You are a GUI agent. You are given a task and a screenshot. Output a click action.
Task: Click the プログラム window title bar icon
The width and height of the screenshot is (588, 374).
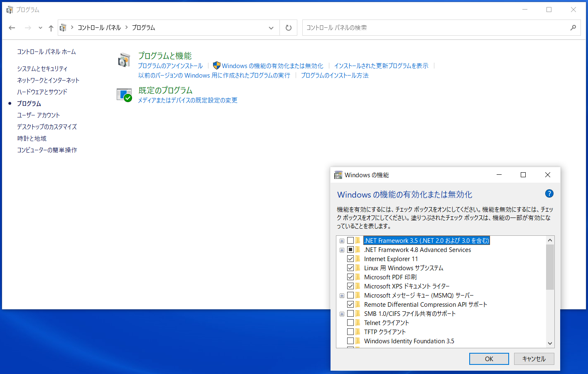coord(10,10)
